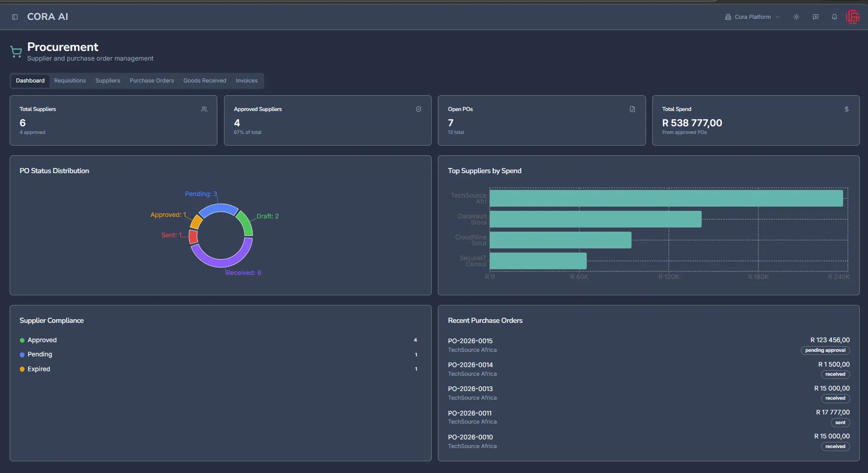Click the orange Approved donut segment
Screen dimensions: 868x473
coord(196,221)
